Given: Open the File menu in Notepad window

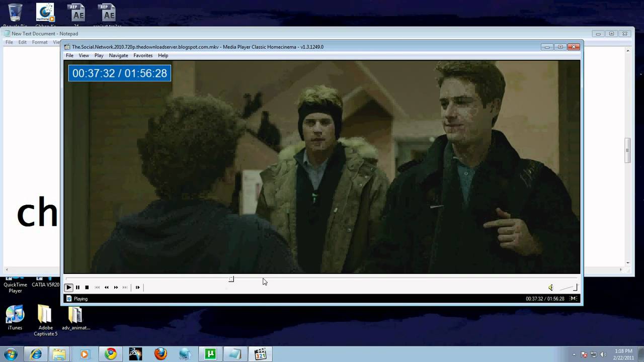Looking at the screenshot, I should click(9, 42).
